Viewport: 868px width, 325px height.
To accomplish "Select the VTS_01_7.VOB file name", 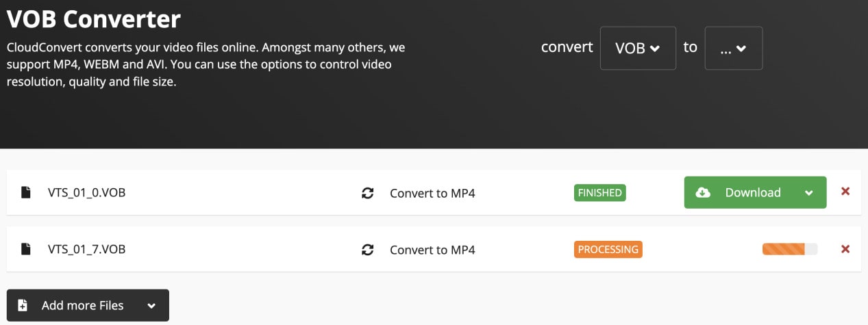I will pyautogui.click(x=86, y=249).
